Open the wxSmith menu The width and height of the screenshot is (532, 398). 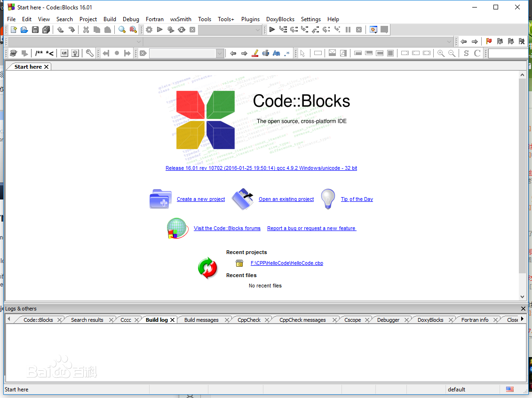click(181, 19)
